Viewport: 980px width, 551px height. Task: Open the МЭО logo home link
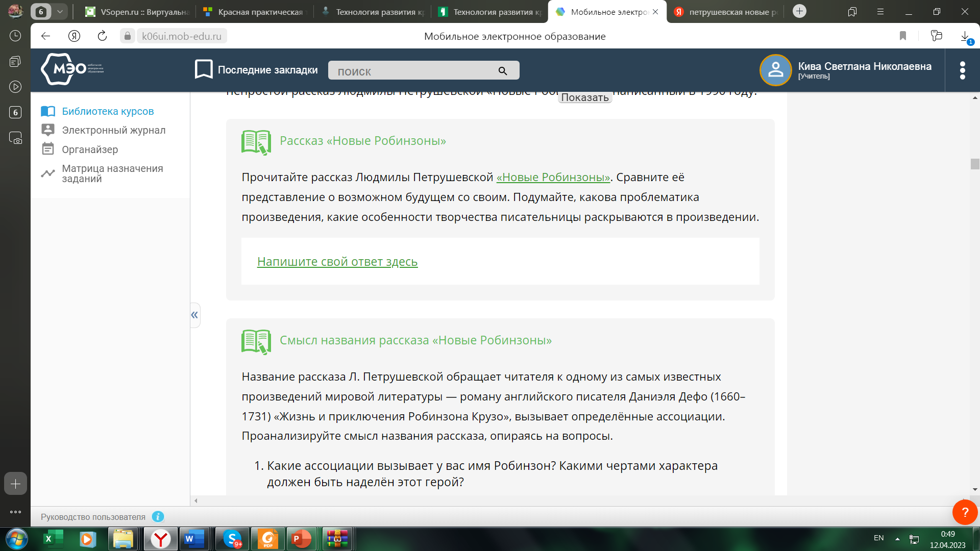72,69
